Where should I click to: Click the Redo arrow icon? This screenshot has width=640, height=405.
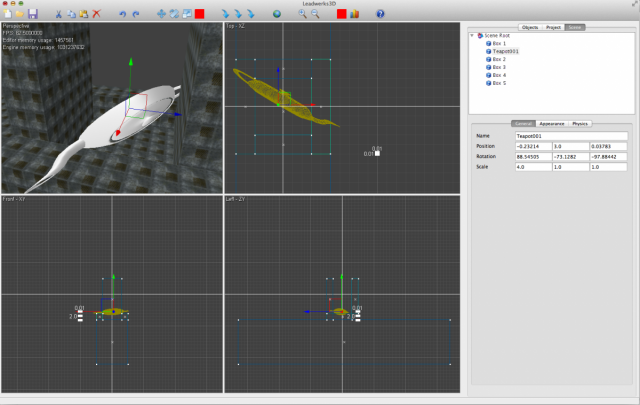pyautogui.click(x=136, y=14)
